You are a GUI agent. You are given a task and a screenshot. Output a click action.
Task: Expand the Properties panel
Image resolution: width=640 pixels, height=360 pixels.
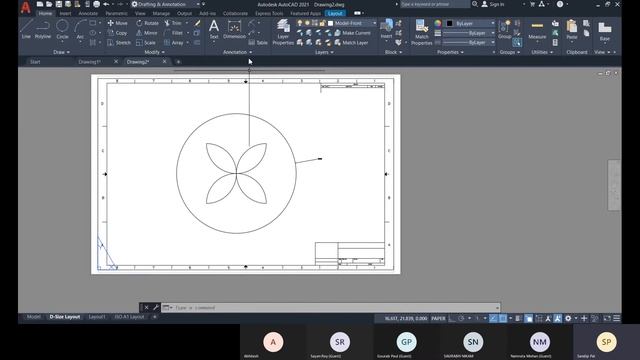tap(450, 52)
